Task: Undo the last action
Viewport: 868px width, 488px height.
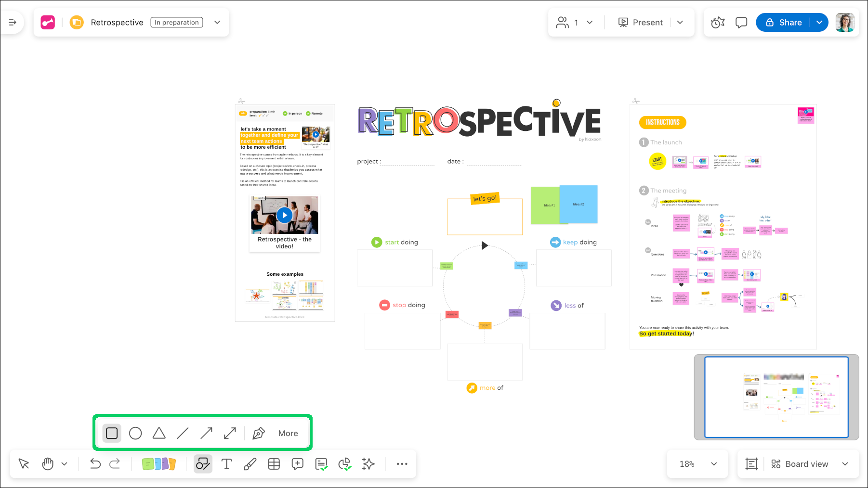Action: [95, 464]
